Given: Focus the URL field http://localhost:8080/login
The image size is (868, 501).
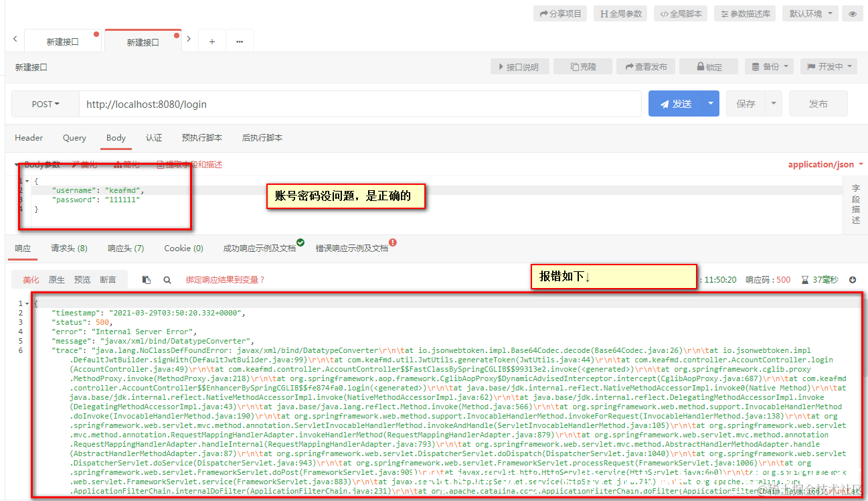Looking at the screenshot, I should 360,104.
